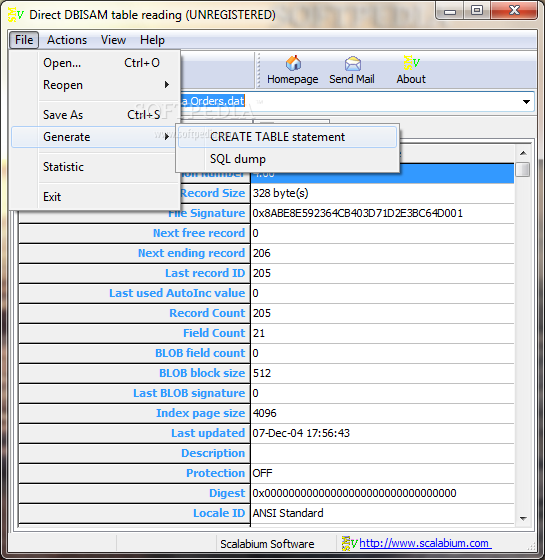Open the About dialog icon
The height and width of the screenshot is (560, 545).
tap(411, 70)
